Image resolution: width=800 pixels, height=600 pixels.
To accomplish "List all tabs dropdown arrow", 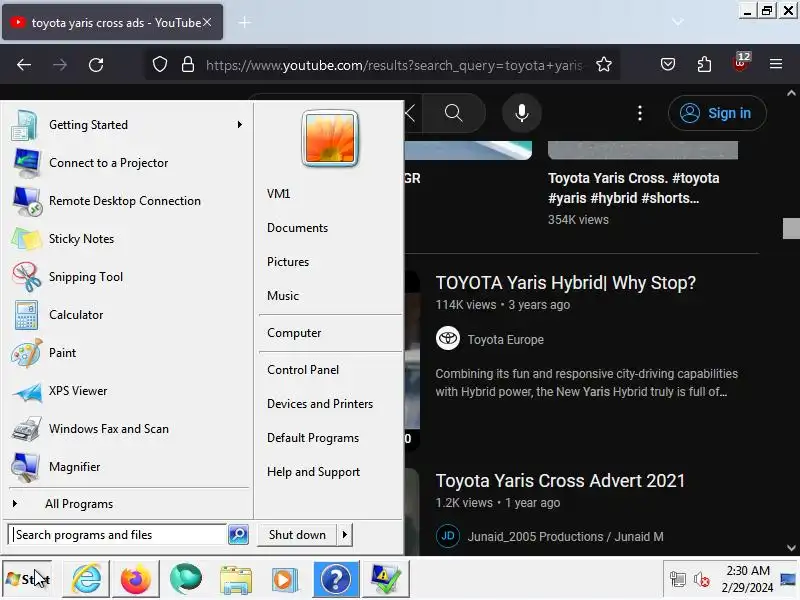I will click(678, 22).
